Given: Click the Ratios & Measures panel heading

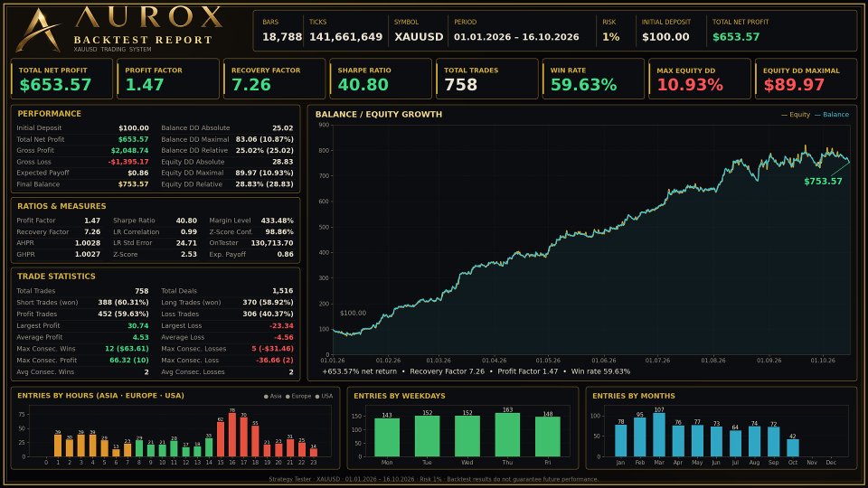Looking at the screenshot, I should coord(61,206).
